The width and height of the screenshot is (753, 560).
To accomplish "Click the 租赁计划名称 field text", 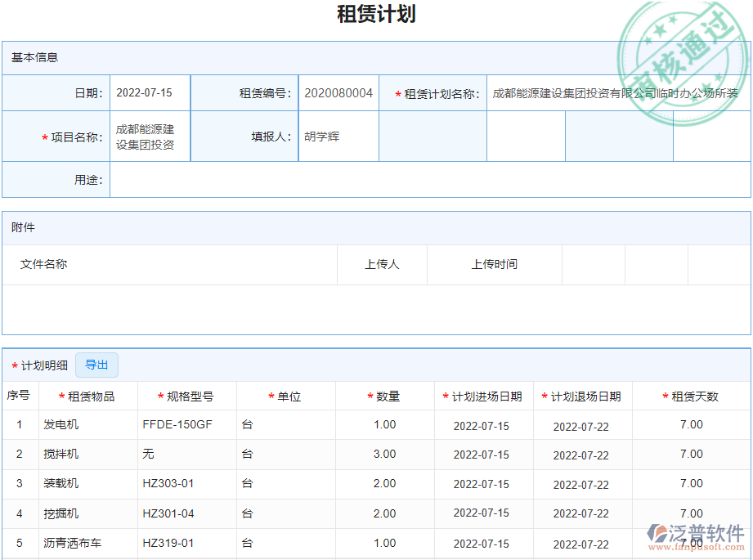I will click(x=617, y=93).
